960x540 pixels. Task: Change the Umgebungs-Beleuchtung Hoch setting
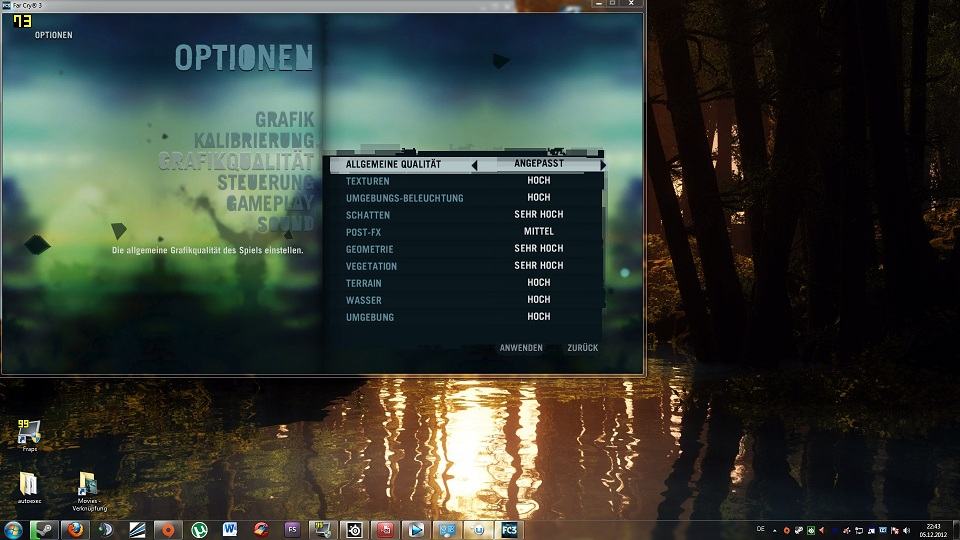539,197
